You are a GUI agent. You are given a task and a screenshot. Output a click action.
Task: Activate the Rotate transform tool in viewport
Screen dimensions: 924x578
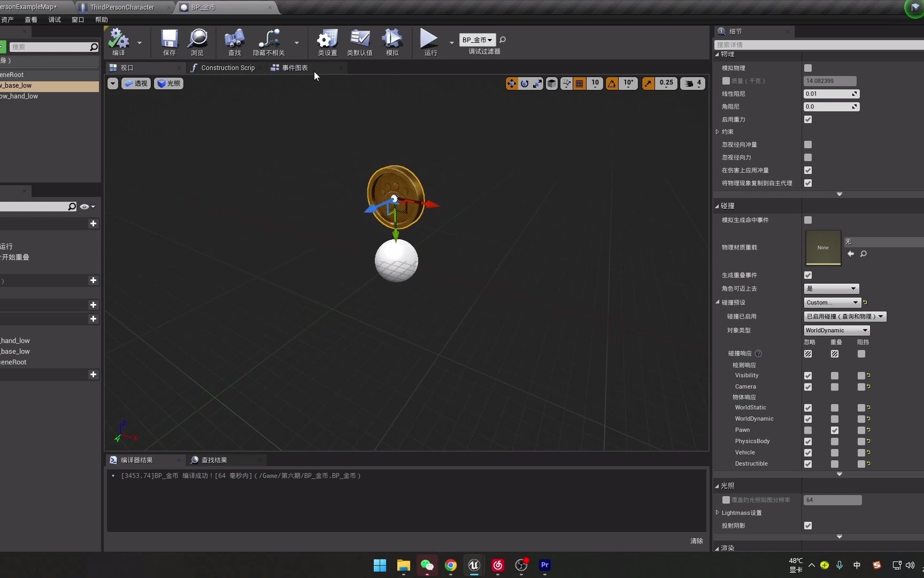[x=525, y=83]
